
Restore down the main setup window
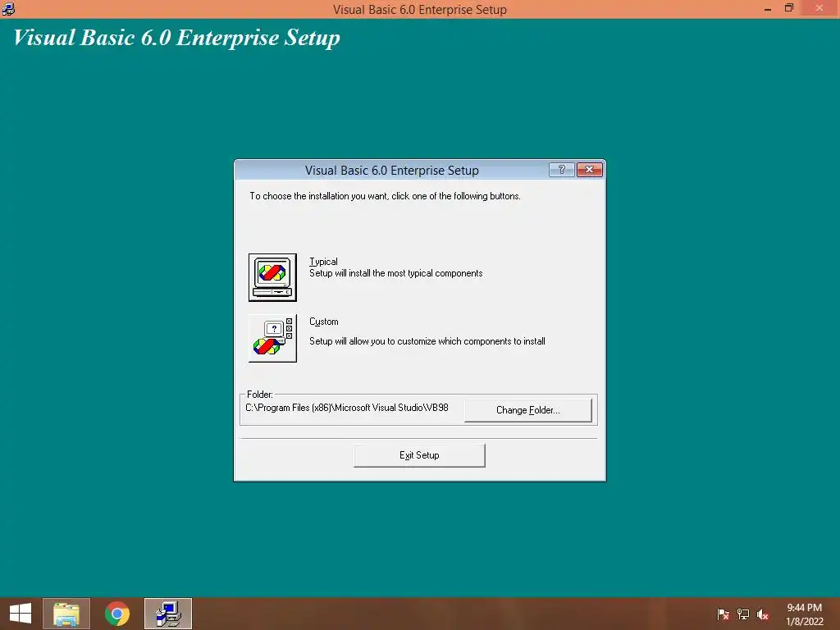[x=788, y=8]
